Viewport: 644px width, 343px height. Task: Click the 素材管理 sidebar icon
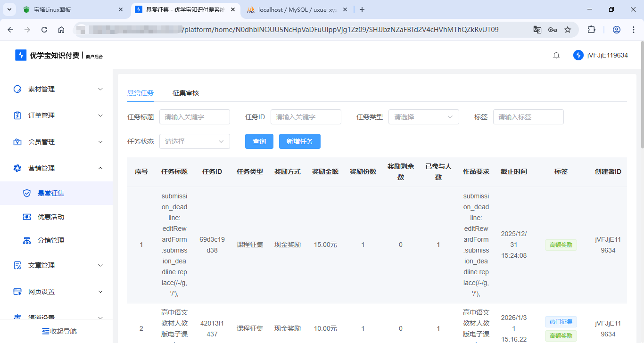point(17,89)
